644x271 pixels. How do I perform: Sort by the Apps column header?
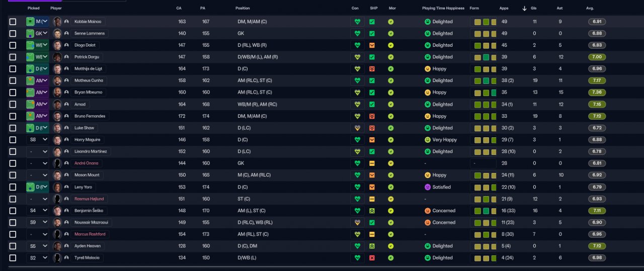[x=504, y=8]
